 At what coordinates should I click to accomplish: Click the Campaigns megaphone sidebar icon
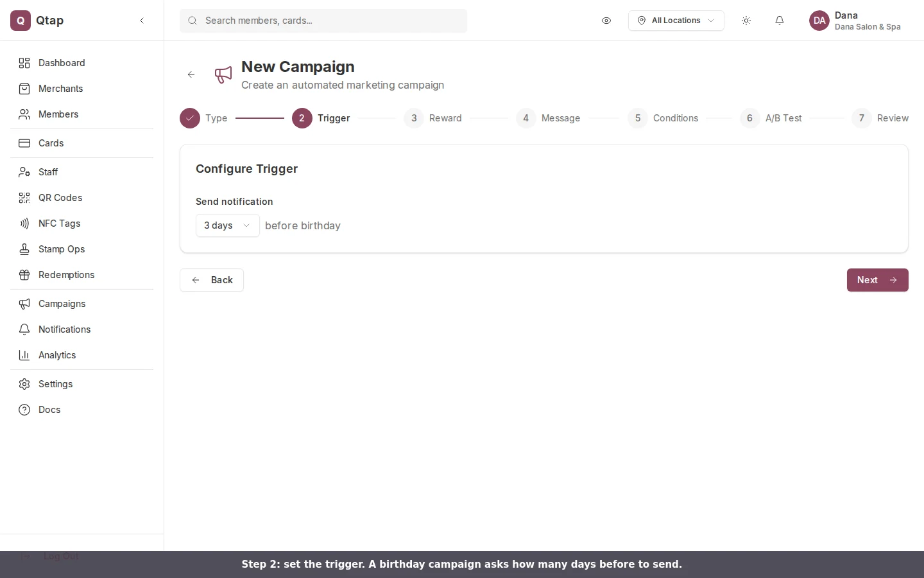click(24, 304)
